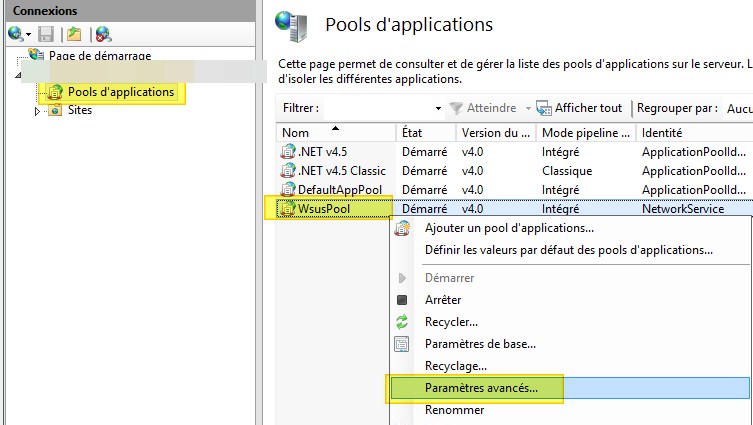The width and height of the screenshot is (753, 425).
Task: Click the Afficher tout icon
Action: (544, 108)
